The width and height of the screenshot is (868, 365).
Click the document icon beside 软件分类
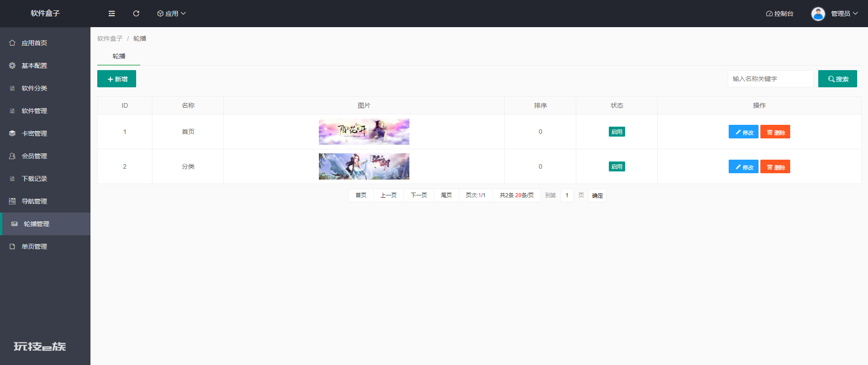pyautogui.click(x=12, y=88)
